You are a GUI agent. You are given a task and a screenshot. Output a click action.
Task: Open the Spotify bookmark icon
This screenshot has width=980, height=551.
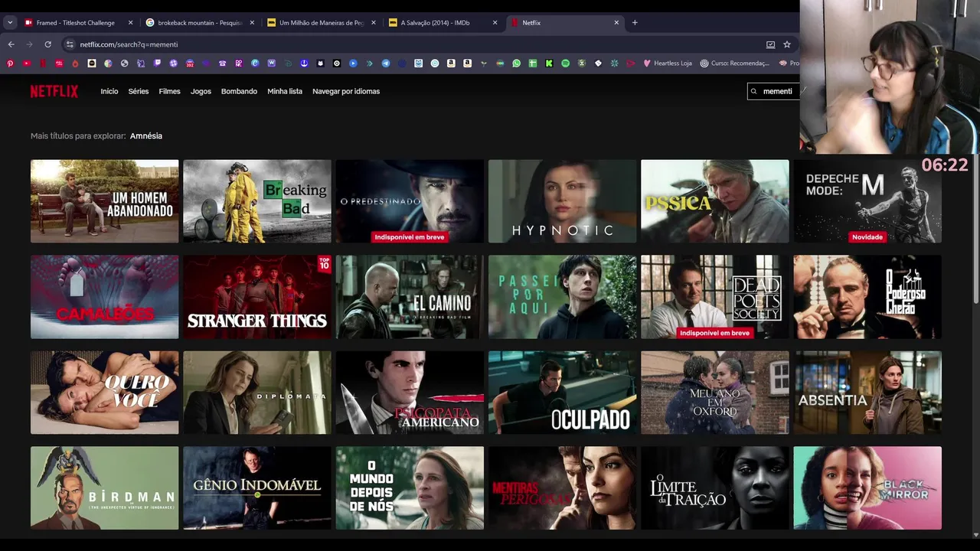pos(565,64)
